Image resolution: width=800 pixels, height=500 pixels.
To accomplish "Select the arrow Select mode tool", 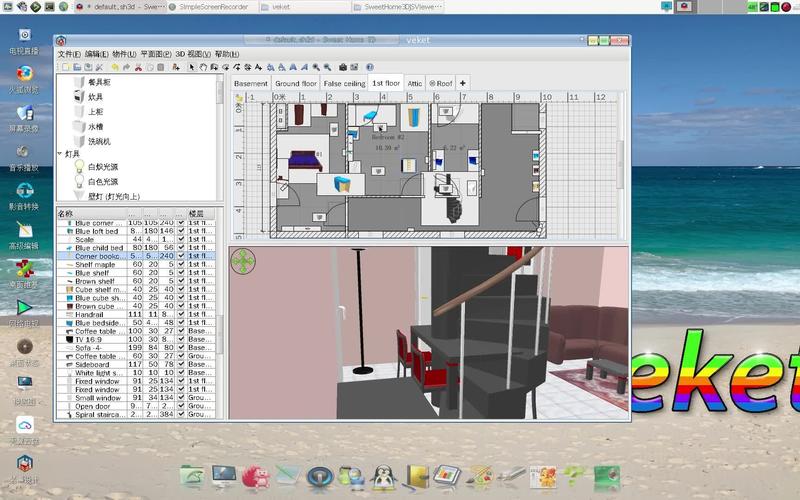I will coord(191,67).
